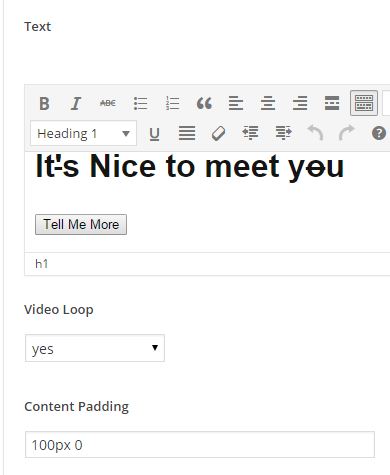Justify the text alignment
This screenshot has height=475, width=390.
187,134
